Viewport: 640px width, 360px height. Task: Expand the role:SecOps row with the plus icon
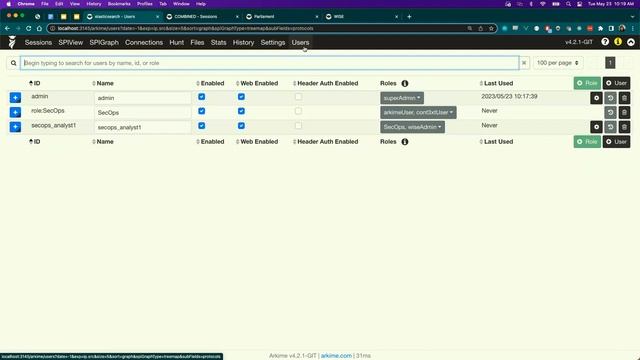pos(15,112)
